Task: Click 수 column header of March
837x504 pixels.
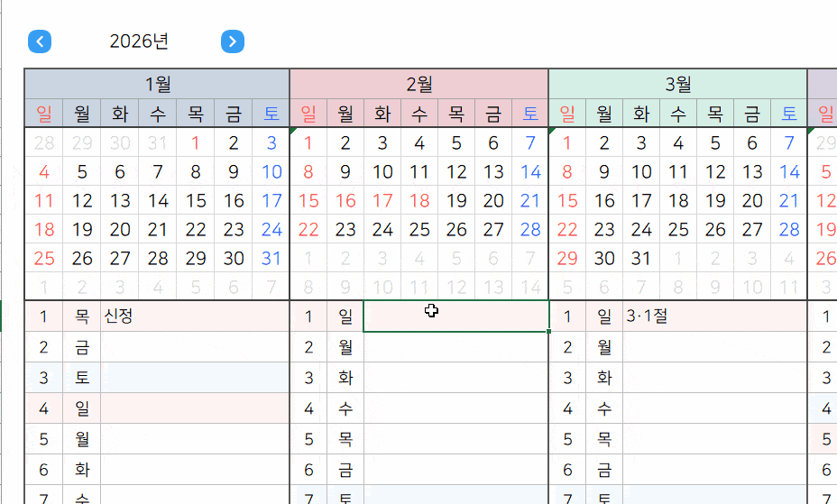Action: 678,113
